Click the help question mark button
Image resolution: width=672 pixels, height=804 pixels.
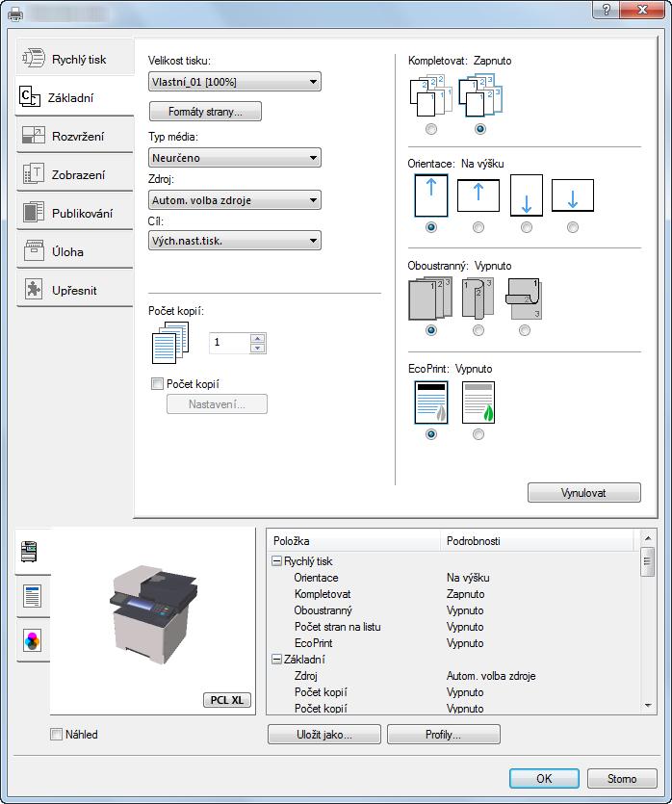click(x=606, y=10)
